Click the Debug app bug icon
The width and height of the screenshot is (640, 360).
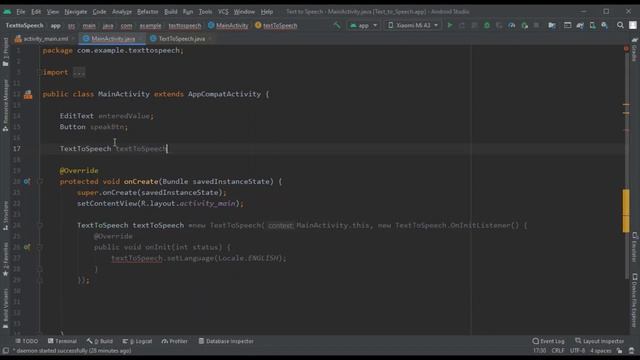click(x=487, y=25)
